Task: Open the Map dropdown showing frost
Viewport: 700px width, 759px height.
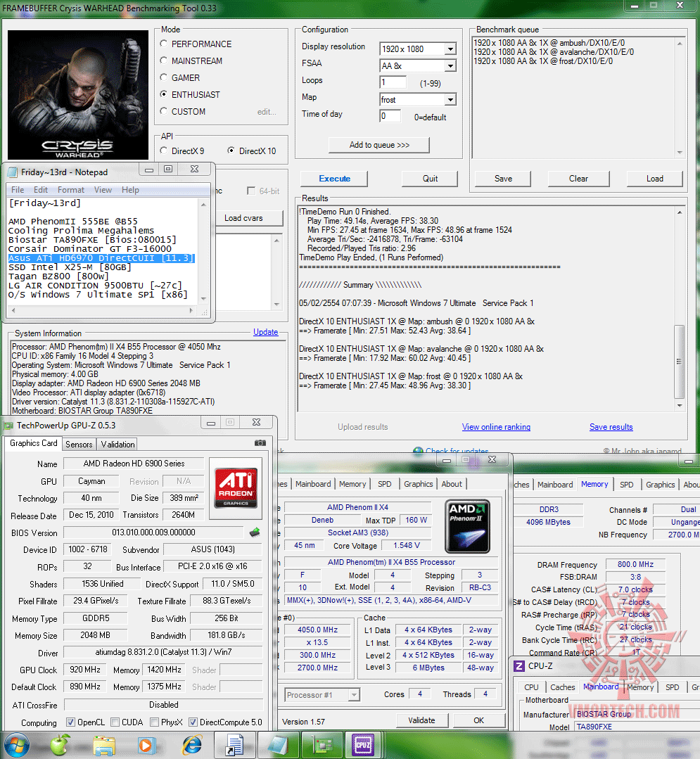Action: 418,100
